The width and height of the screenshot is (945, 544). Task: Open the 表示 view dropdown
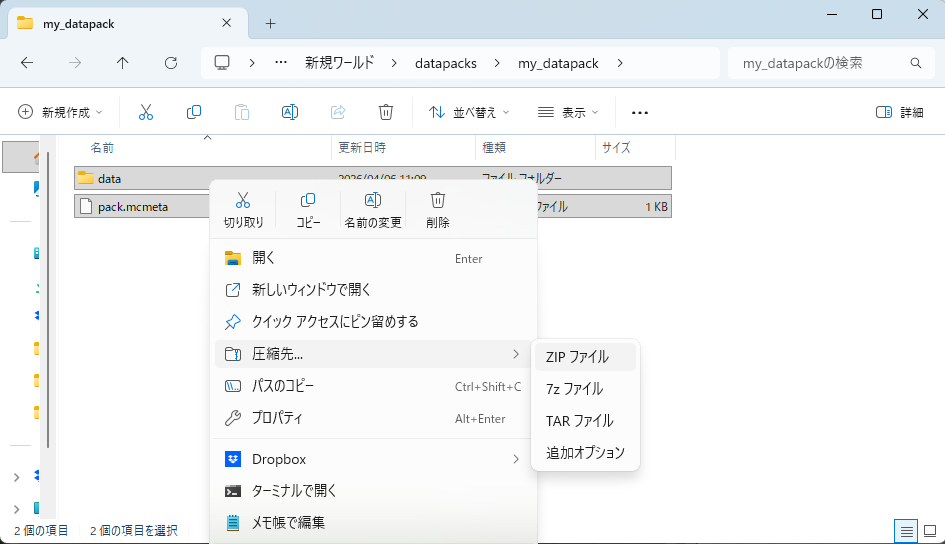[x=568, y=112]
